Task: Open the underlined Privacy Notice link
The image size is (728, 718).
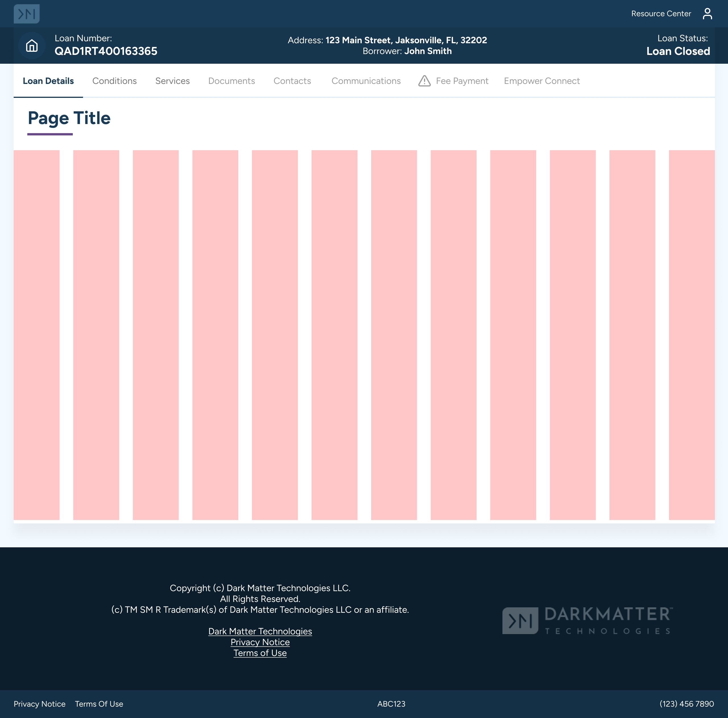Action: (260, 642)
